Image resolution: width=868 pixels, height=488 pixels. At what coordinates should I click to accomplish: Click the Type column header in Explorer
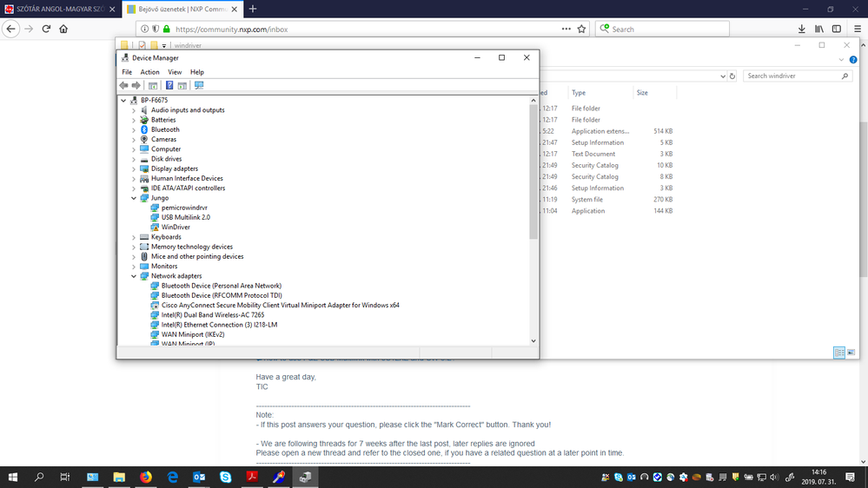(x=579, y=92)
